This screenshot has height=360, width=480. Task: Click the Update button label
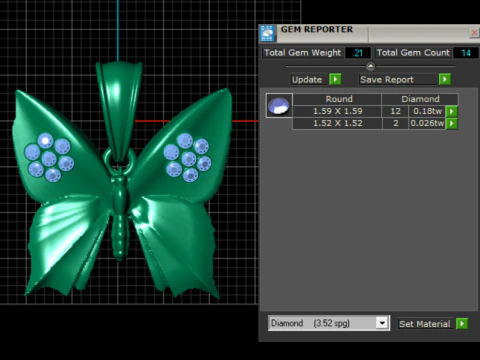(x=307, y=80)
